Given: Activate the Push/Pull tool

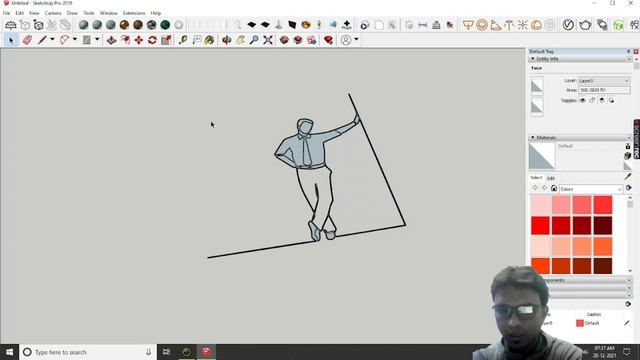Looking at the screenshot, I should [x=111, y=40].
